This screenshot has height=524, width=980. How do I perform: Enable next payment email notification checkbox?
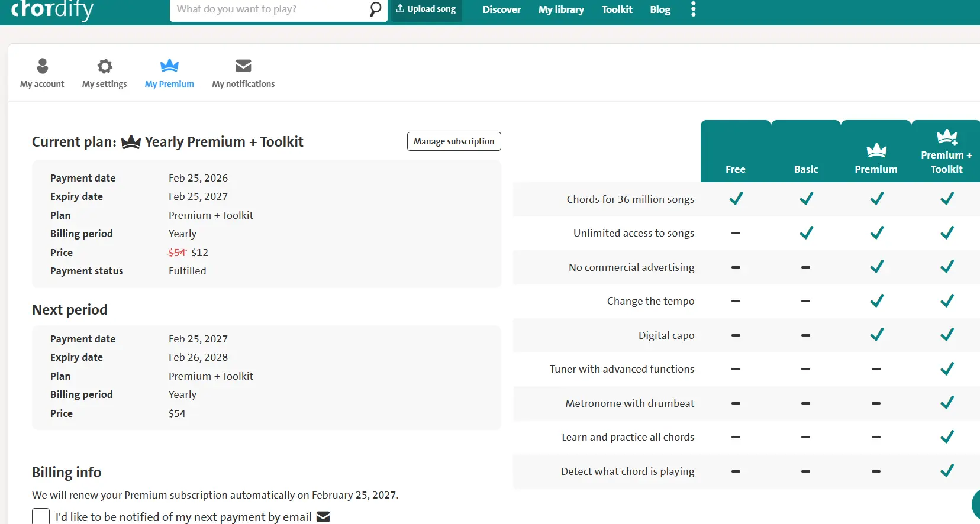point(41,516)
